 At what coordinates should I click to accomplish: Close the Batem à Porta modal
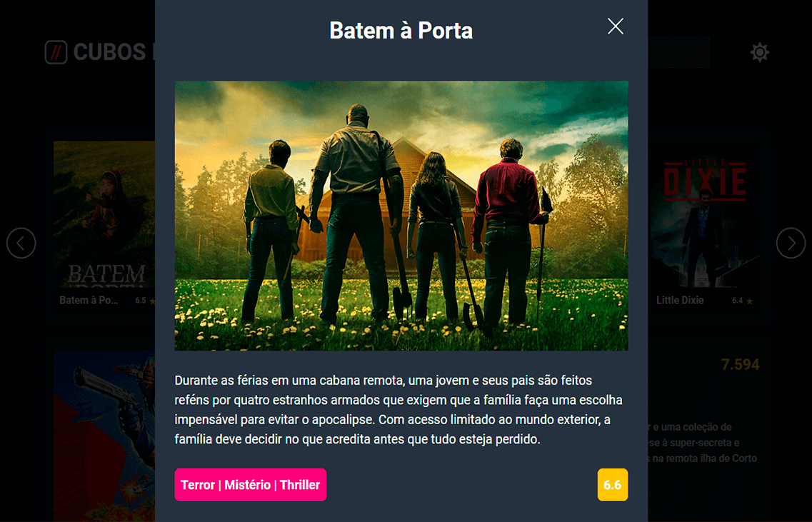615,26
